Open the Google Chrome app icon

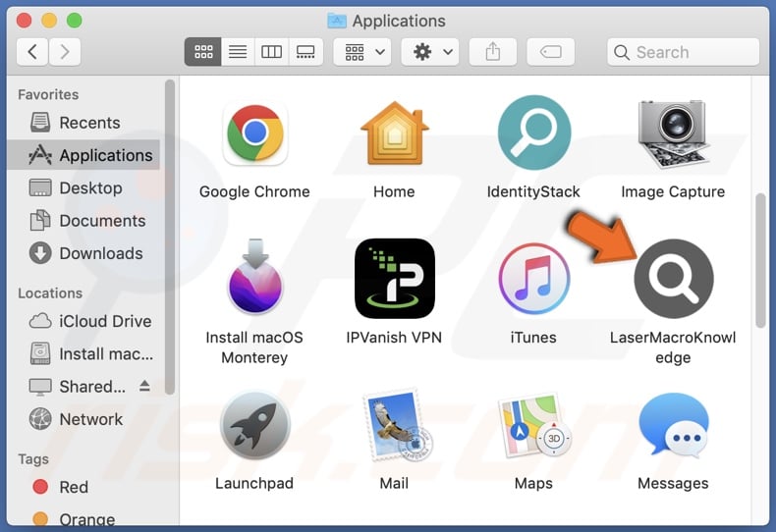(x=254, y=134)
